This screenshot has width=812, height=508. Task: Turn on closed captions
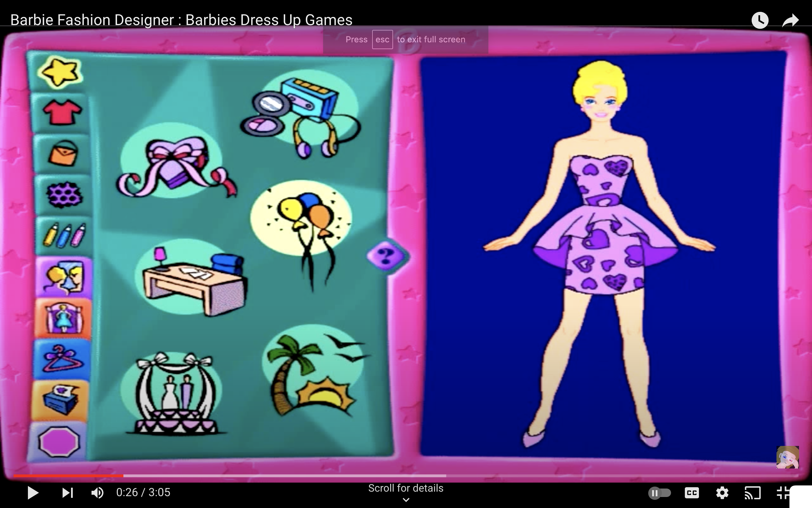coord(692,493)
